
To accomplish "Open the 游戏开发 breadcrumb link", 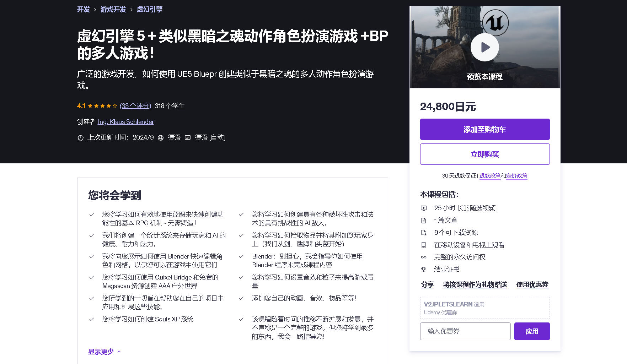I will [x=113, y=10].
